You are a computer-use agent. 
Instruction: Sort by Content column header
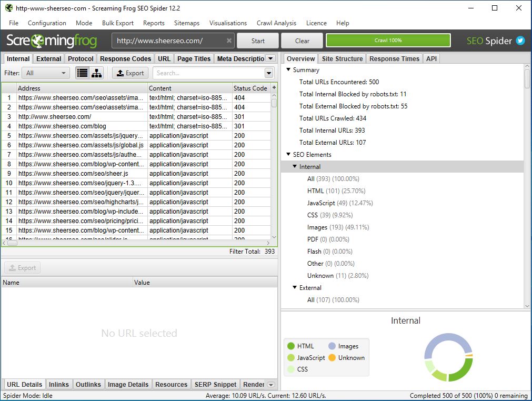click(190, 88)
